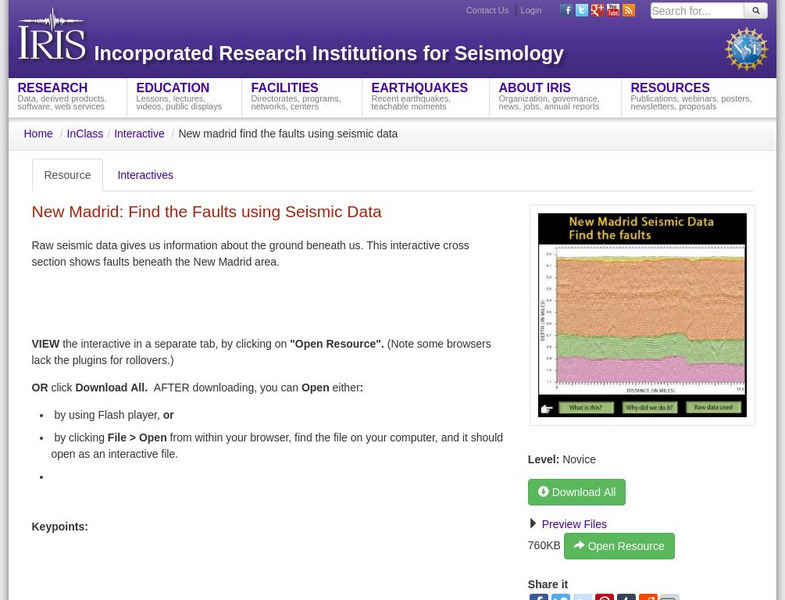This screenshot has height=600, width=785.
Task: Open the New Madrid seismic data thumbnail
Action: click(x=642, y=315)
